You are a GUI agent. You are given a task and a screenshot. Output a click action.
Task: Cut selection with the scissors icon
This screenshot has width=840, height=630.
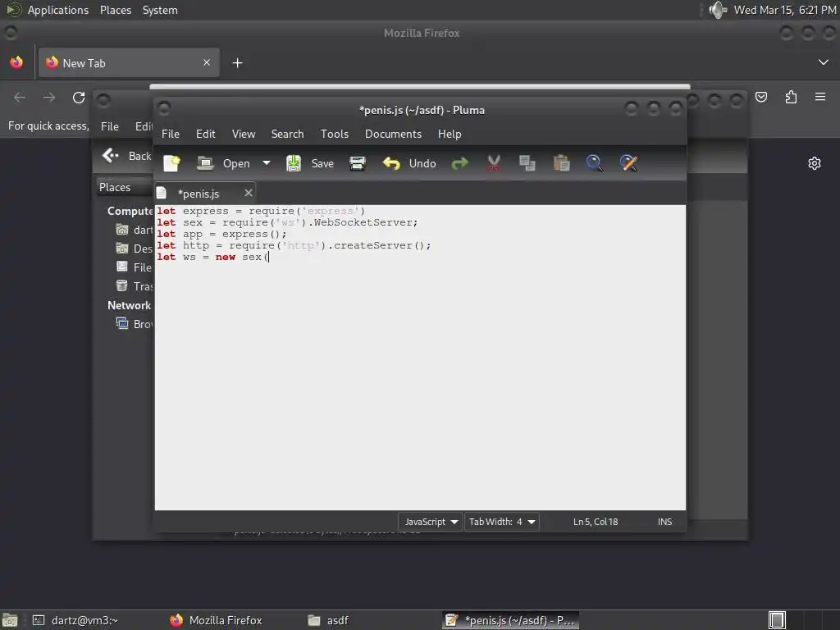(494, 163)
